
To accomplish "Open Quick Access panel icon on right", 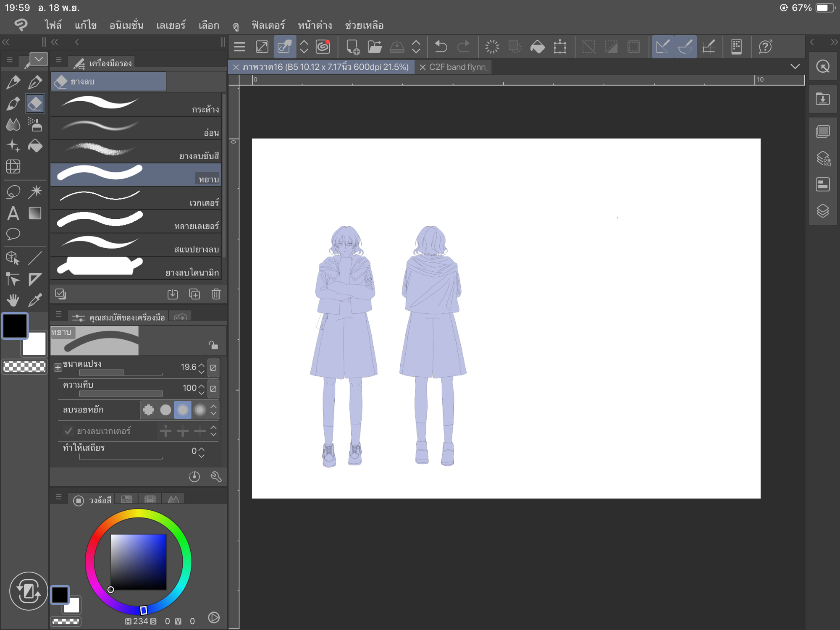I will tap(822, 67).
